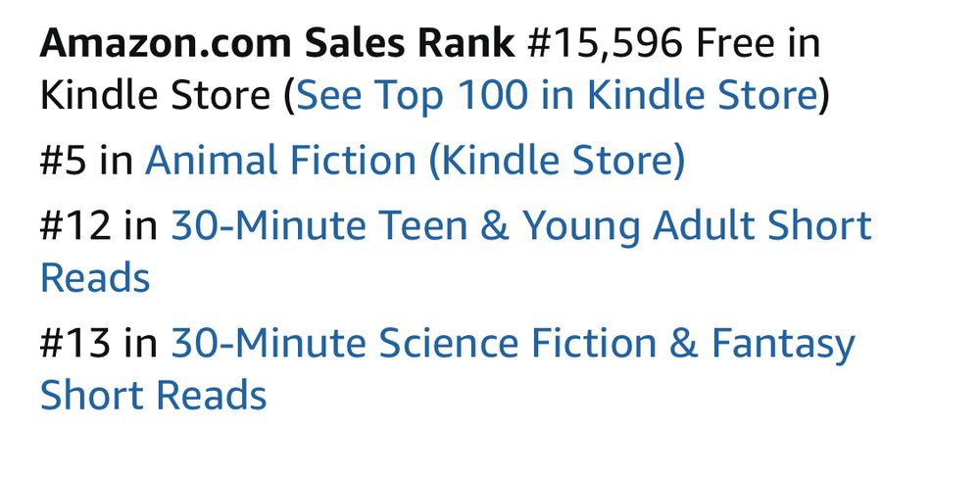Open the 30-Minute Science Fiction & Fantasy link

coord(513,344)
